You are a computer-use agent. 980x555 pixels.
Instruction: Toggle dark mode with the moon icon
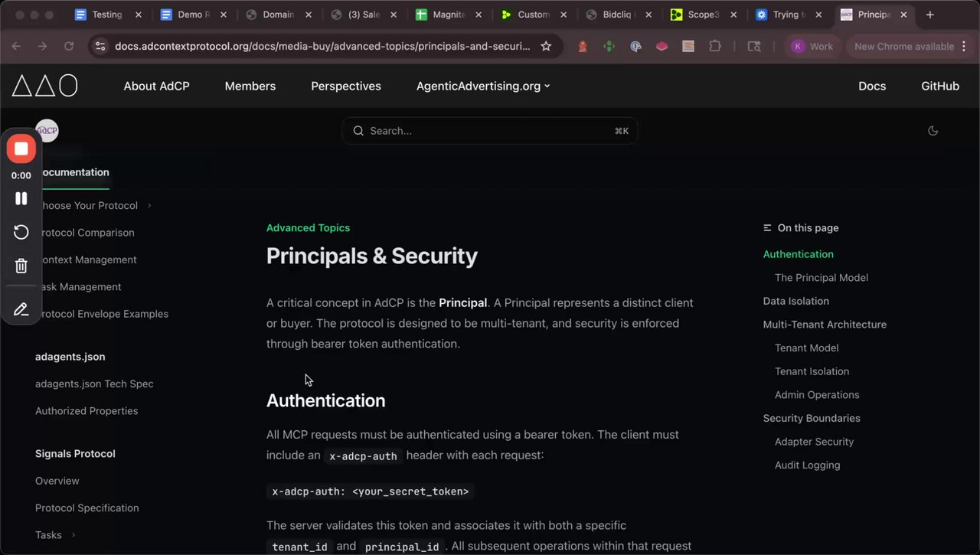tap(933, 131)
